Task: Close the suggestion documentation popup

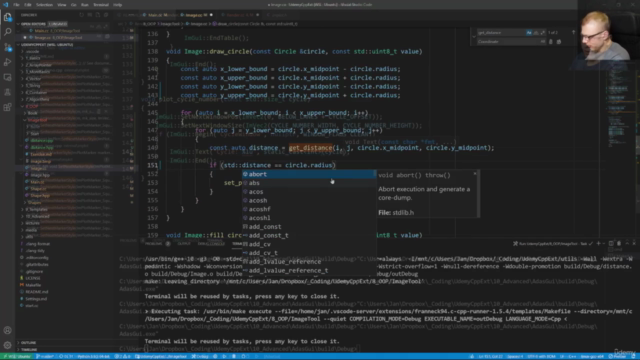Action: [x=475, y=174]
